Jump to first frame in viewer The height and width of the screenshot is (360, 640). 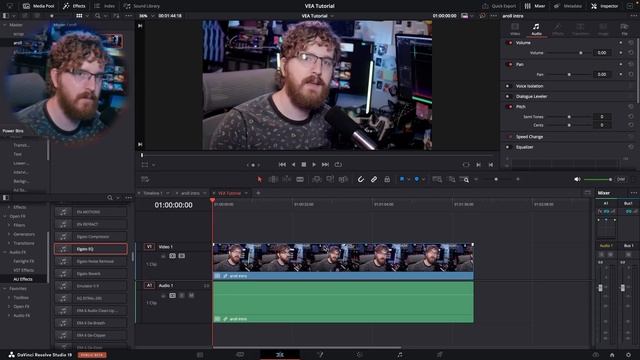click(x=282, y=164)
